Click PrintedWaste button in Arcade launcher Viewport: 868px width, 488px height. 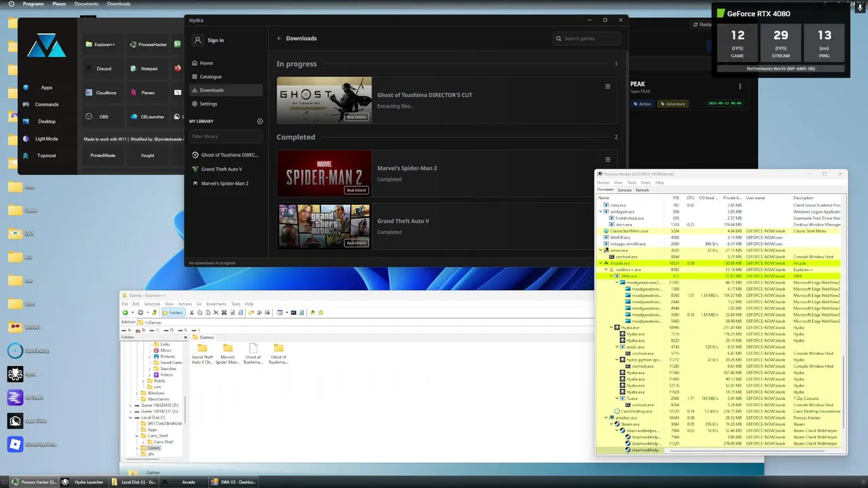103,155
